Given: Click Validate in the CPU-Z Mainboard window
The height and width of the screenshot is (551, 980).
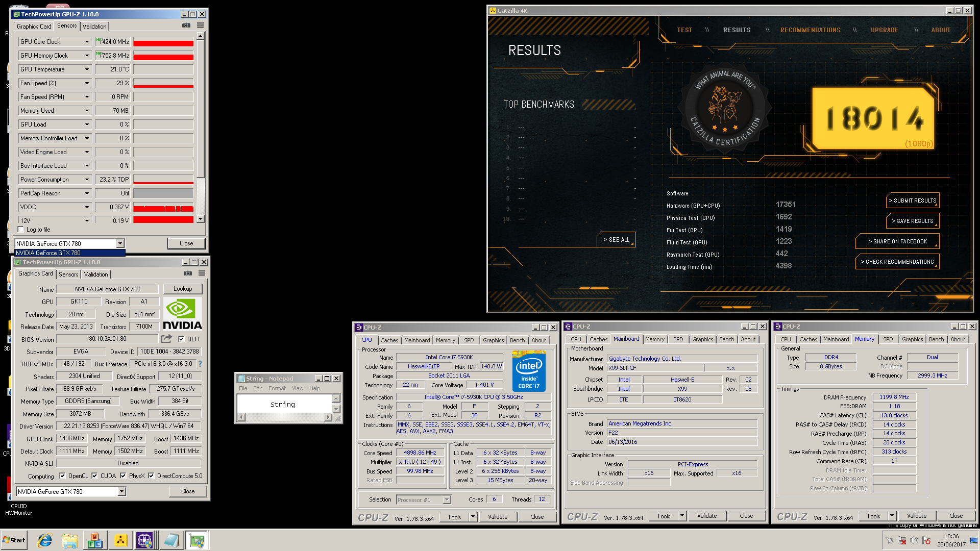Looking at the screenshot, I should pyautogui.click(x=707, y=516).
